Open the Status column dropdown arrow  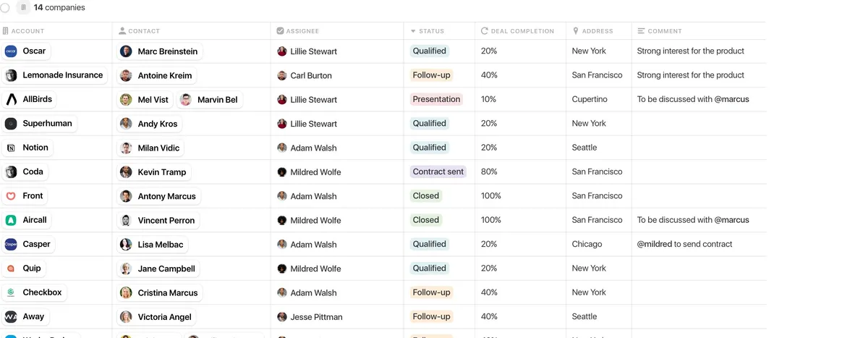[x=413, y=31]
